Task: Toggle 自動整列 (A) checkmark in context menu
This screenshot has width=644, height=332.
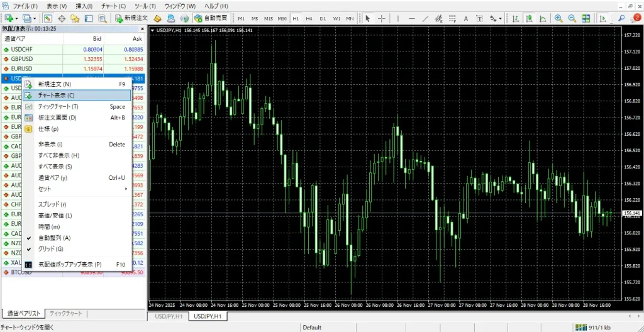Action: pyautogui.click(x=54, y=238)
